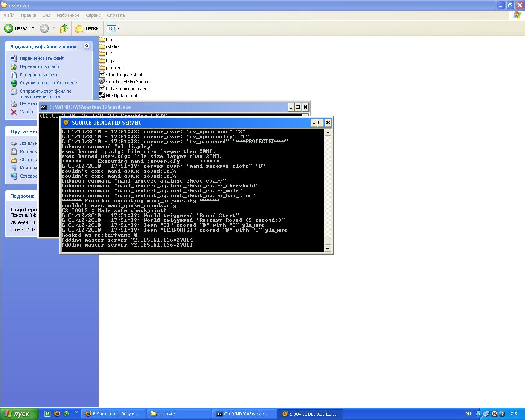Click the Source Dedicated Server title bar icon
Screen dimensions: 525x420
(66, 123)
